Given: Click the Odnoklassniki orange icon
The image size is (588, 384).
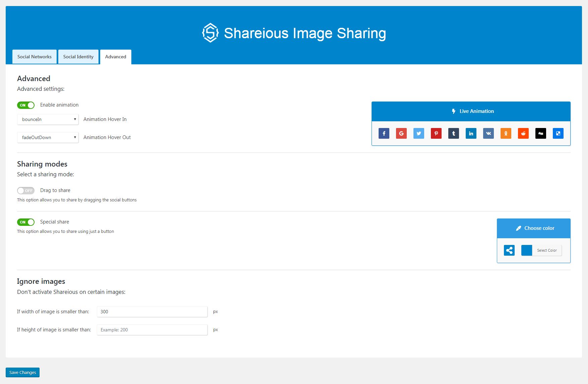Looking at the screenshot, I should click(x=506, y=133).
